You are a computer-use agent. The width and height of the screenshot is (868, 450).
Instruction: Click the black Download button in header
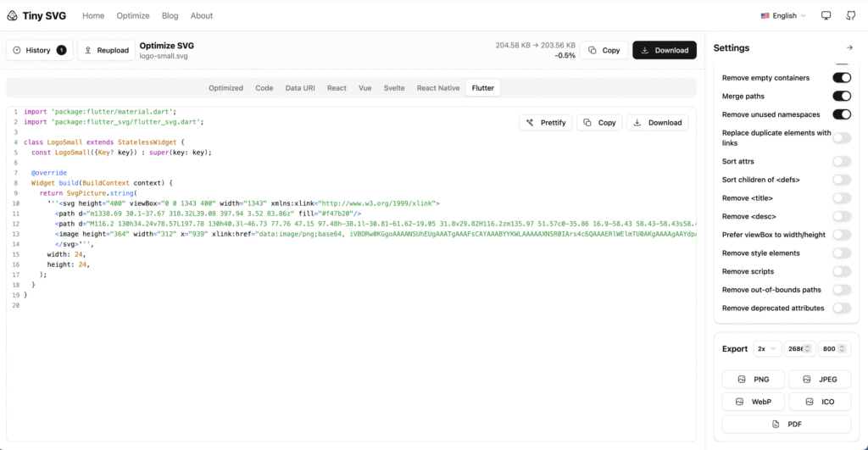pos(664,51)
